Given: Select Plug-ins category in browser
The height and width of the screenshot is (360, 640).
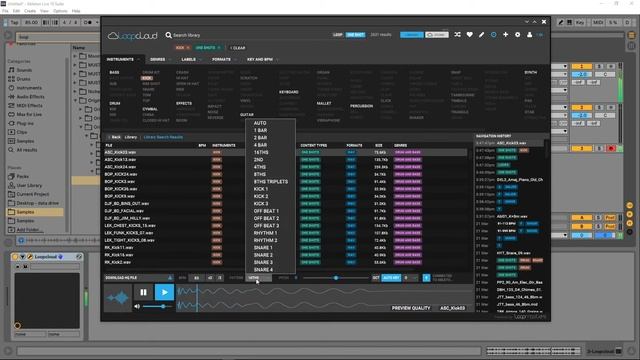Looking at the screenshot, I should [x=21, y=123].
